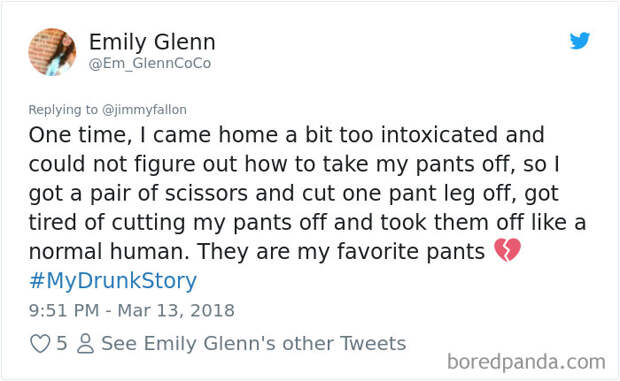Viewport: 620px width, 381px height.
Task: Click the 9:51 PM timestamp
Action: click(x=64, y=310)
